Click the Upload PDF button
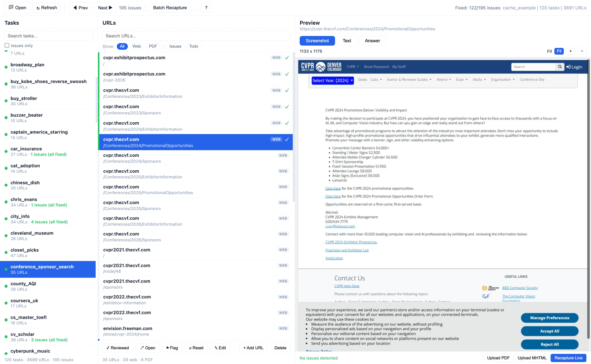 point(498,358)
